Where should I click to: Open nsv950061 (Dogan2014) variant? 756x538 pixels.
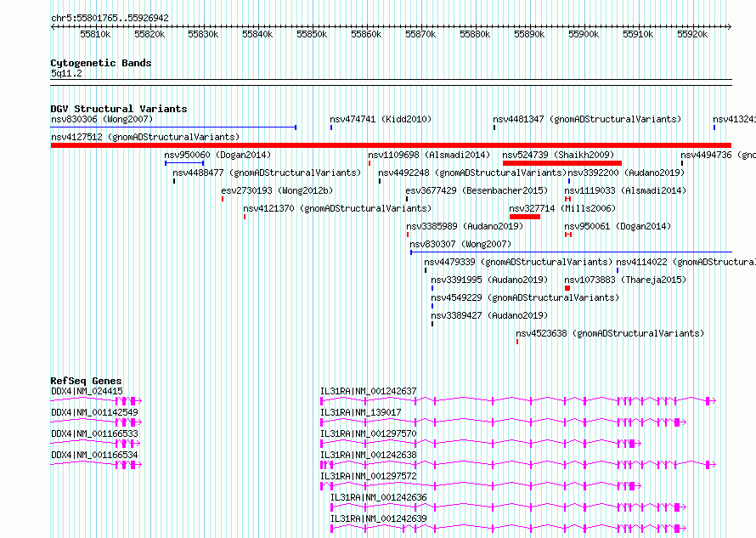coord(618,226)
